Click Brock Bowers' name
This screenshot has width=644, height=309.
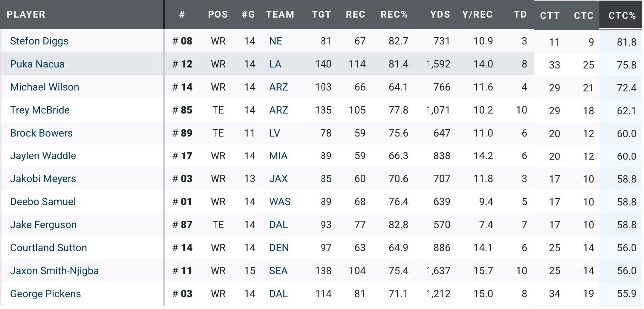click(41, 133)
